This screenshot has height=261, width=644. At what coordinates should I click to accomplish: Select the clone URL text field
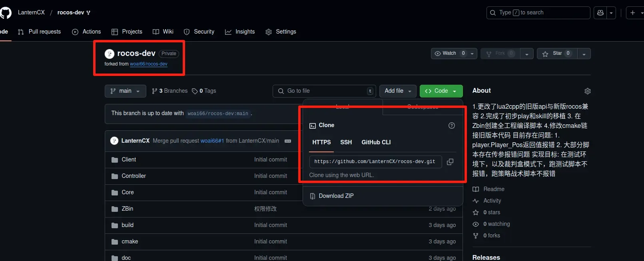[x=375, y=161]
